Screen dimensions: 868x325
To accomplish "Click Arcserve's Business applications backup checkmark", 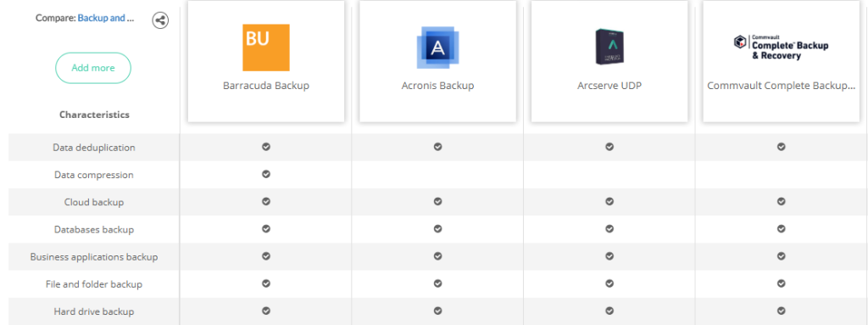I will click(609, 256).
